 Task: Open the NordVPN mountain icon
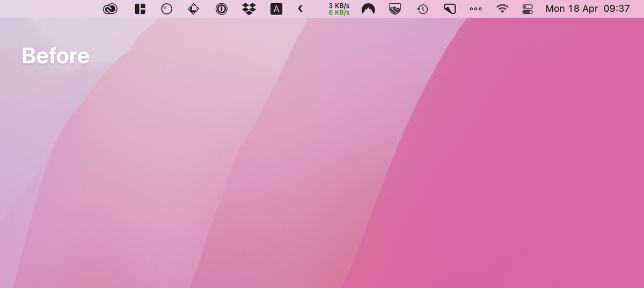[x=368, y=9]
